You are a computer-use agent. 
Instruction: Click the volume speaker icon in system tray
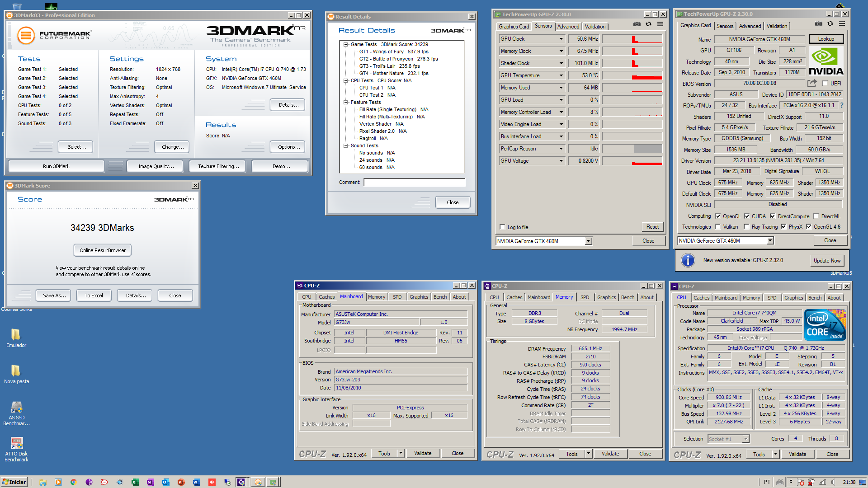pos(833,482)
